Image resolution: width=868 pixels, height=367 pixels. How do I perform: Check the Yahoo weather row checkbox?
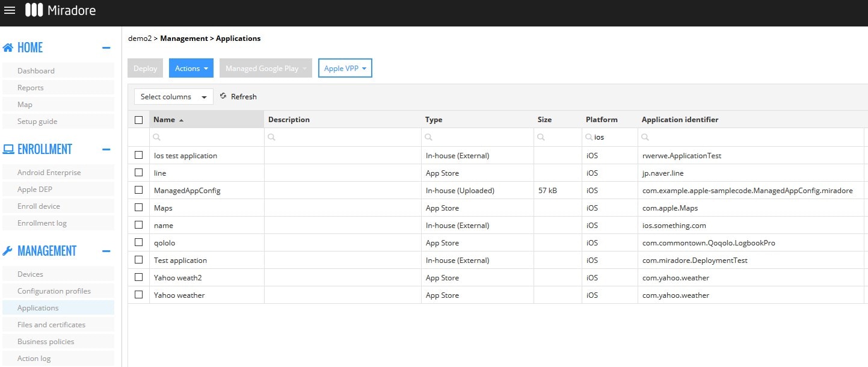139,295
